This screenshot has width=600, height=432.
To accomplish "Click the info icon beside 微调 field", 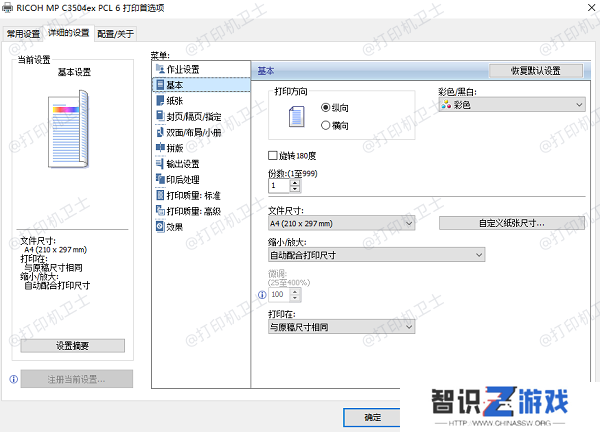I will [x=262, y=295].
